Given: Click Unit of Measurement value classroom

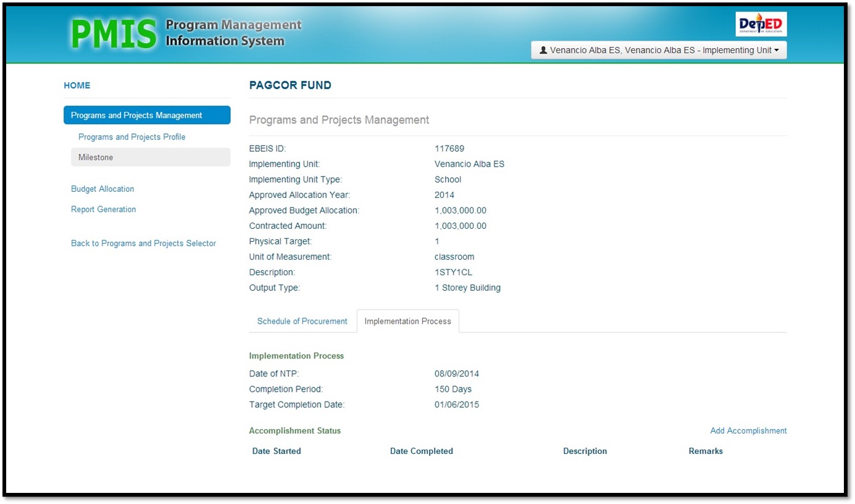Looking at the screenshot, I should 454,257.
